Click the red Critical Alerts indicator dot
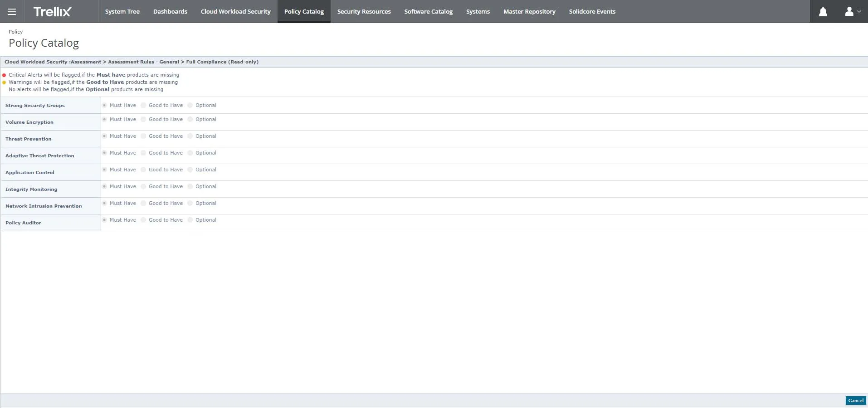868x408 pixels. tap(4, 75)
